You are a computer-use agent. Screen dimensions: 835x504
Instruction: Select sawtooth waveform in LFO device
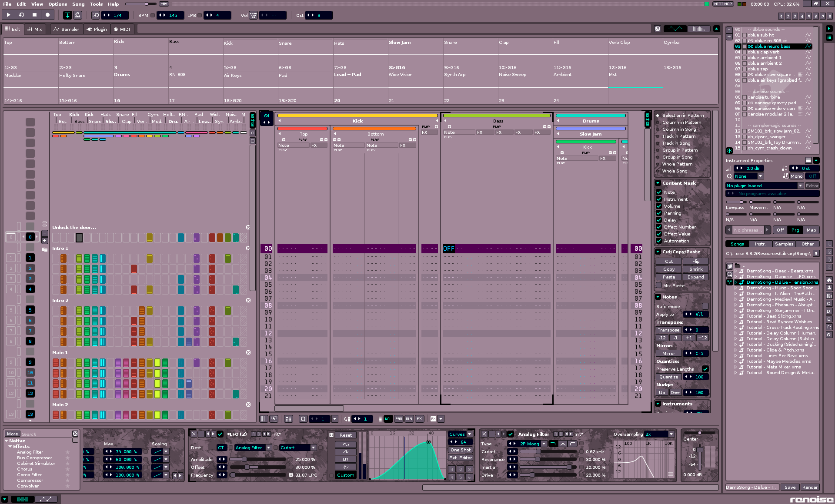[x=346, y=452]
